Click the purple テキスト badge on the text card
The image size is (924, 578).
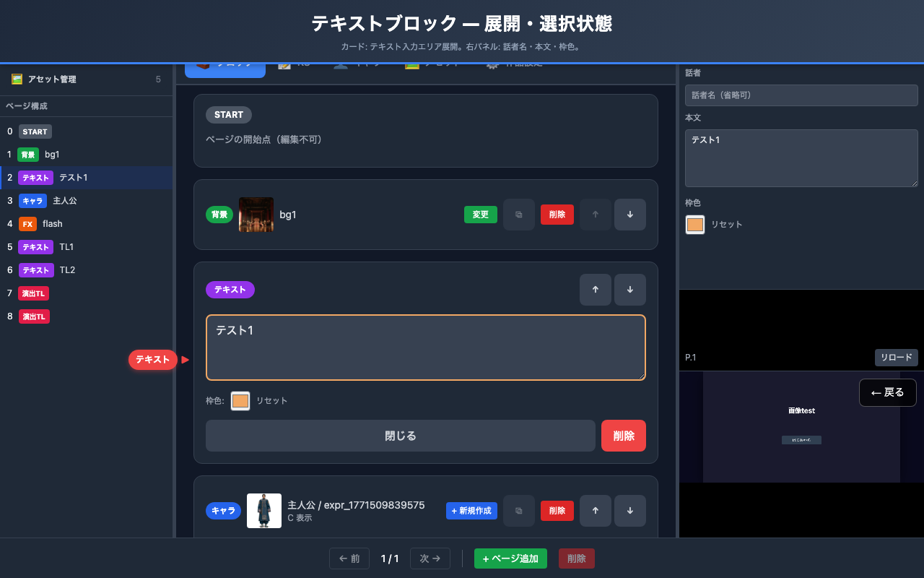point(230,290)
